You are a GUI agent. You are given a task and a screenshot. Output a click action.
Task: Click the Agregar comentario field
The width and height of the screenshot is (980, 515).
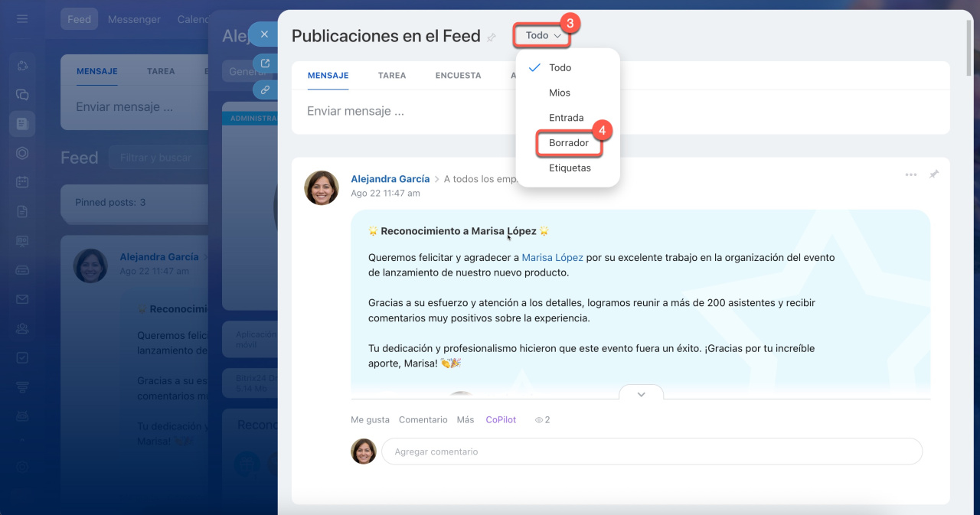pyautogui.click(x=651, y=451)
